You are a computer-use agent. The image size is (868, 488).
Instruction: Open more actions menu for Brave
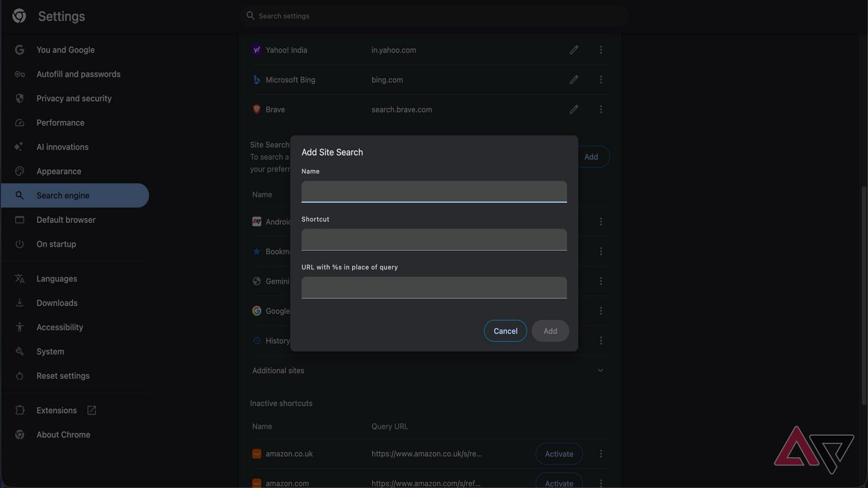601,110
